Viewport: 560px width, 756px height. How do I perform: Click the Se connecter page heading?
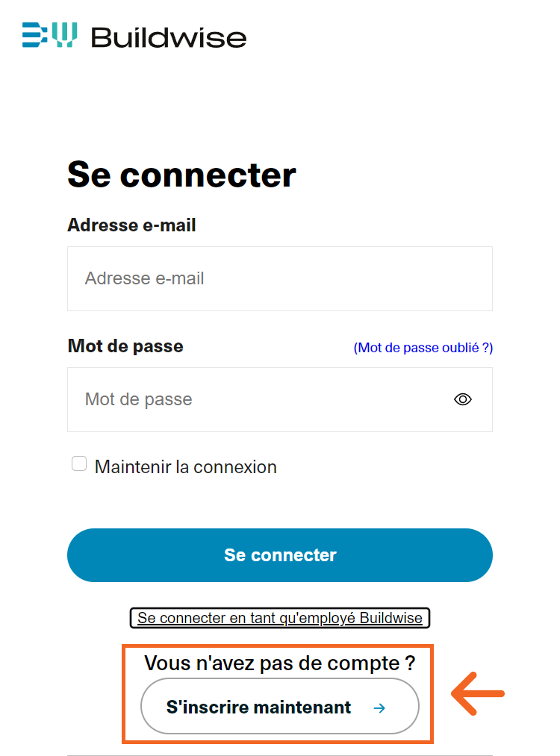tap(181, 175)
